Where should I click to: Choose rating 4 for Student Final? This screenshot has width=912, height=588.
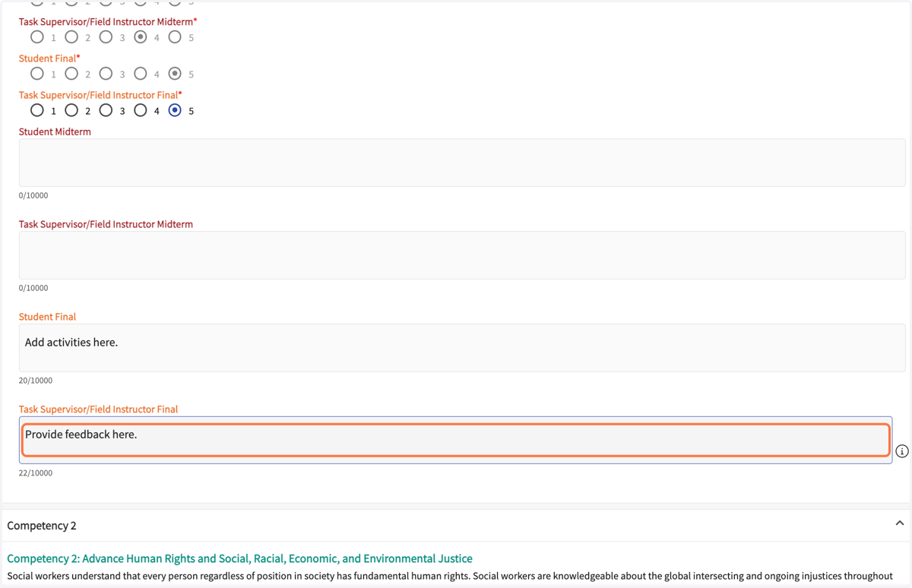(141, 74)
